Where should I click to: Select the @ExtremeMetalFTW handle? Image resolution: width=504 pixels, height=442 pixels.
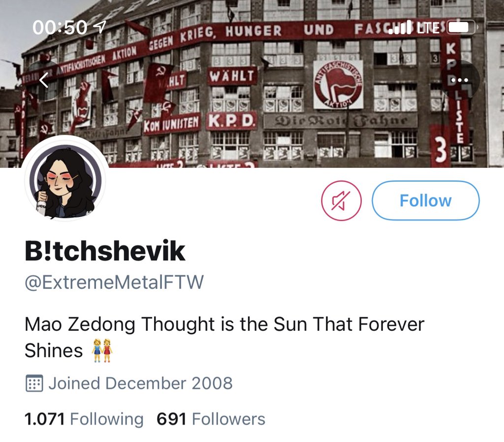(114, 282)
